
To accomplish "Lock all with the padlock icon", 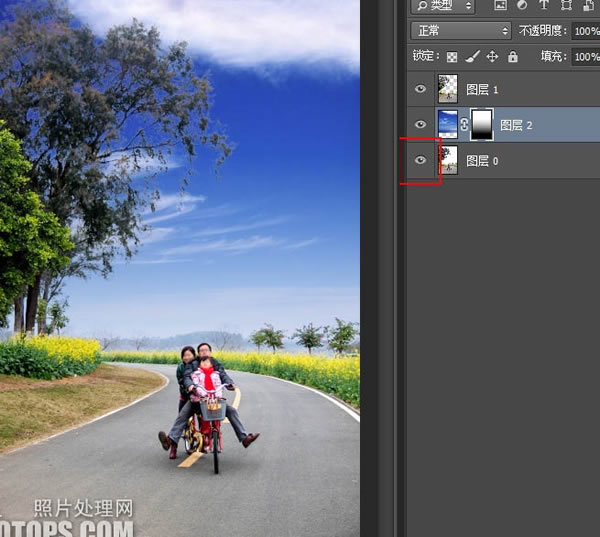I will click(x=513, y=57).
